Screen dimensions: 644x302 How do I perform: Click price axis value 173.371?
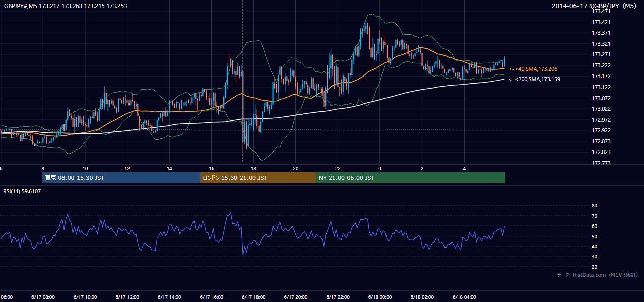(600, 33)
